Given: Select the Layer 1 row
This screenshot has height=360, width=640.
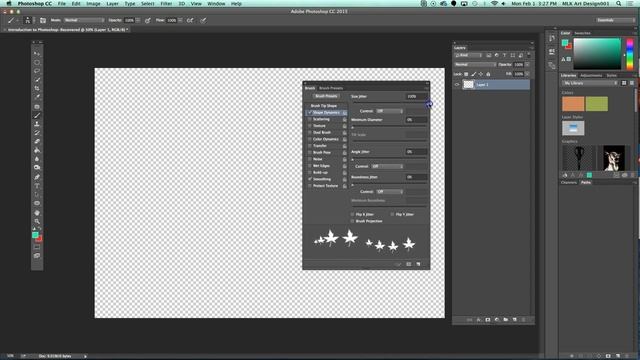Looking at the screenshot, I should (491, 84).
